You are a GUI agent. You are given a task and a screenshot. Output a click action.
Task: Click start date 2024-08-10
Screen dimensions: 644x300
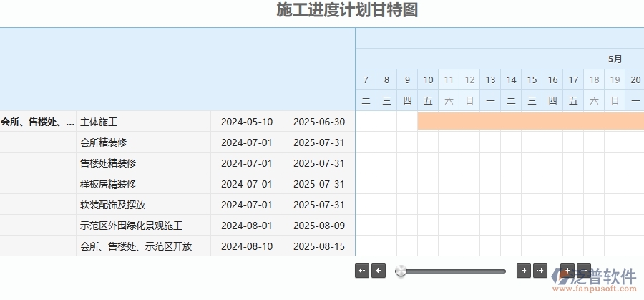pyautogui.click(x=246, y=246)
